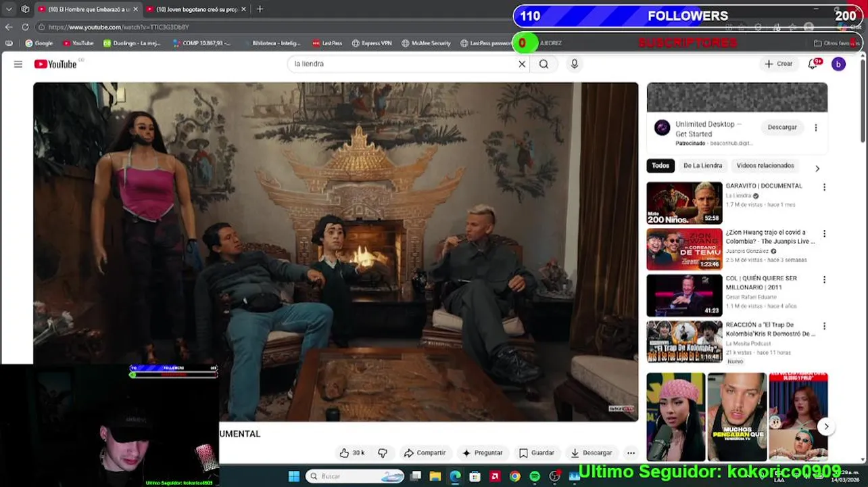868x487 pixels.
Task: Download the video with Descargar below player
Action: click(591, 453)
